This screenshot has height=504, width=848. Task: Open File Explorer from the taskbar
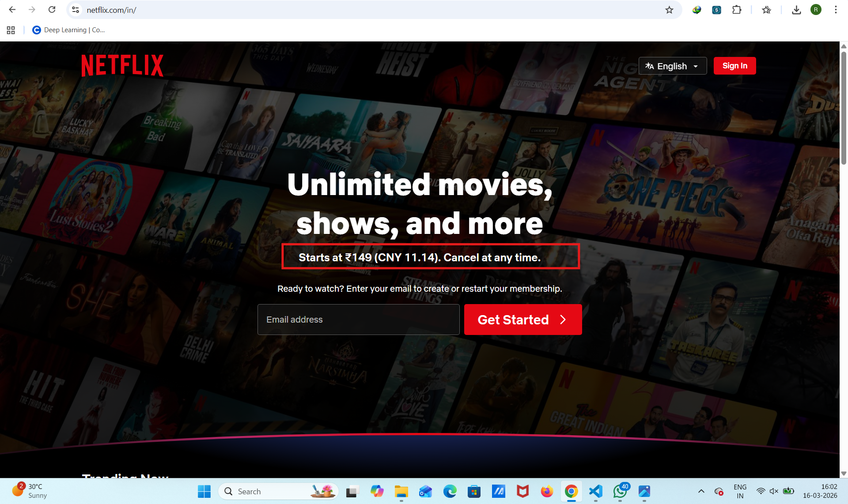(401, 491)
